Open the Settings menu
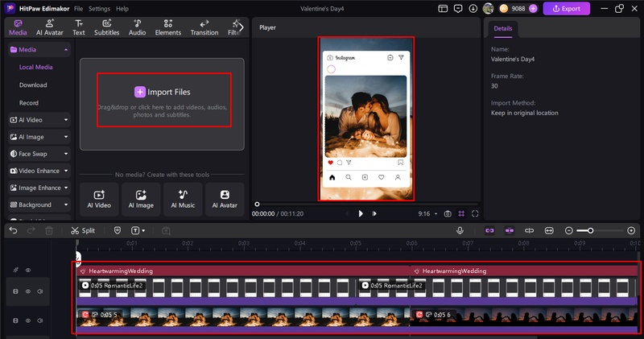This screenshot has height=339, width=644. 99,9
